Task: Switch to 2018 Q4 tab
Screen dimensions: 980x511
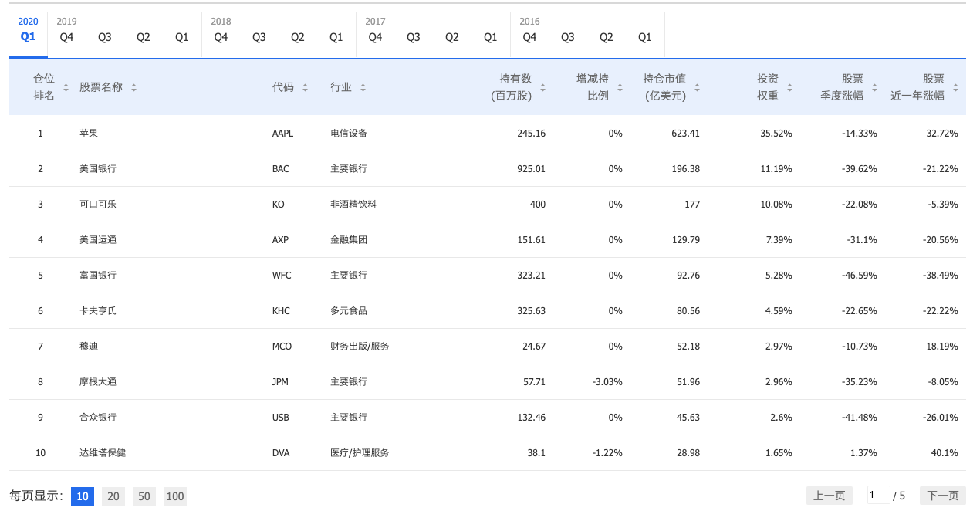Action: click(x=221, y=37)
